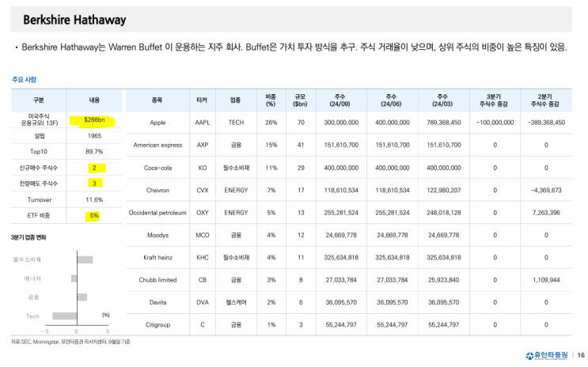
Task: Click the CVX ticker cell
Action: pos(203,191)
